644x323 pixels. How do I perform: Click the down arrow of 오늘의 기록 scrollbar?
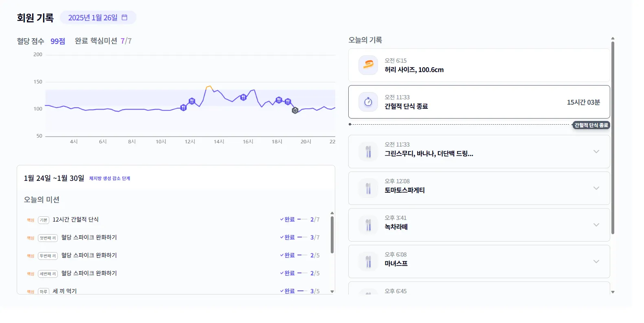pos(613,292)
